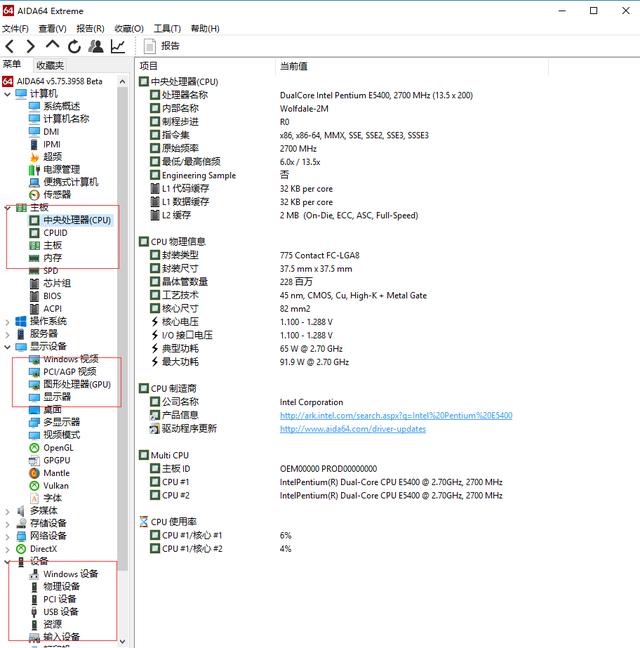The width and height of the screenshot is (640, 648).
Task: Click the Back navigation arrow
Action: [x=10, y=46]
